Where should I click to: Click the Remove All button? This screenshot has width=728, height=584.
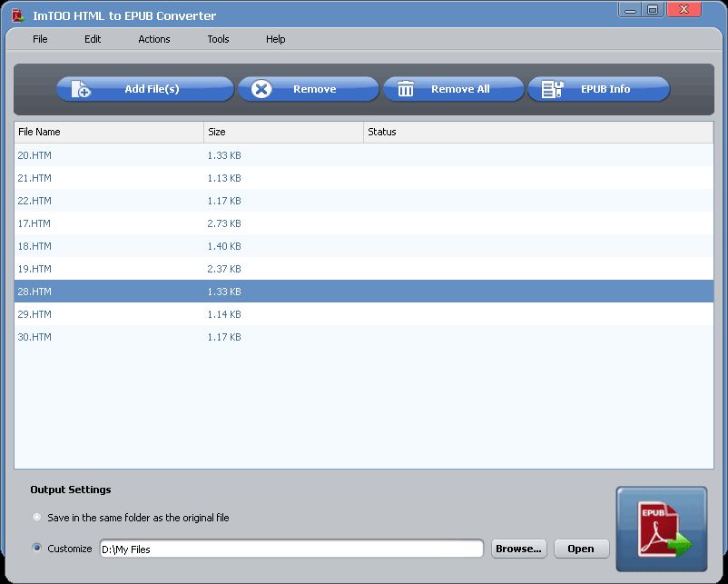point(454,89)
